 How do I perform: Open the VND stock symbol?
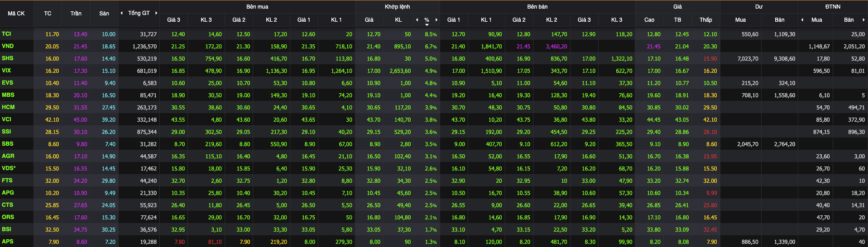pos(8,46)
